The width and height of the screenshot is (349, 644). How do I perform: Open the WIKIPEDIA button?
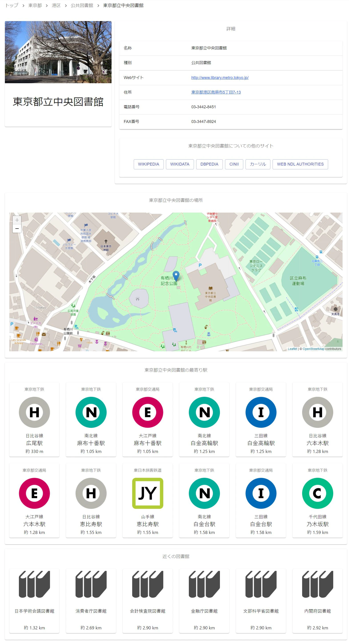pyautogui.click(x=149, y=164)
